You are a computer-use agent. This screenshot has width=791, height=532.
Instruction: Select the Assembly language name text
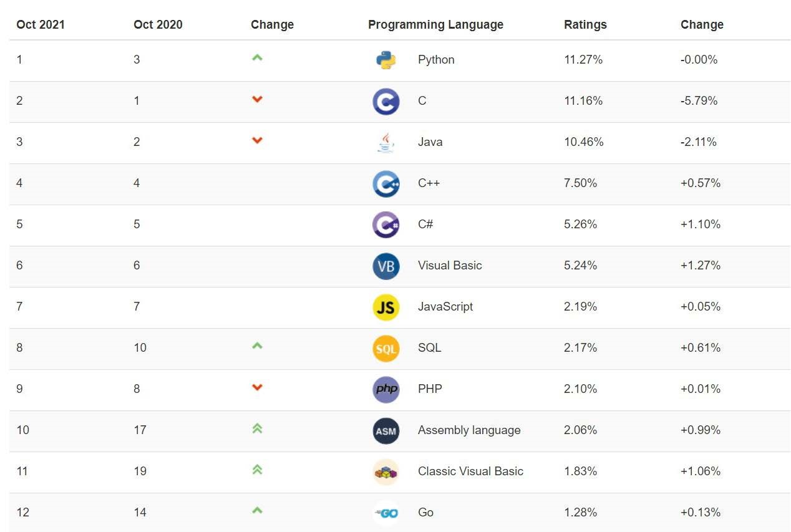tap(469, 430)
